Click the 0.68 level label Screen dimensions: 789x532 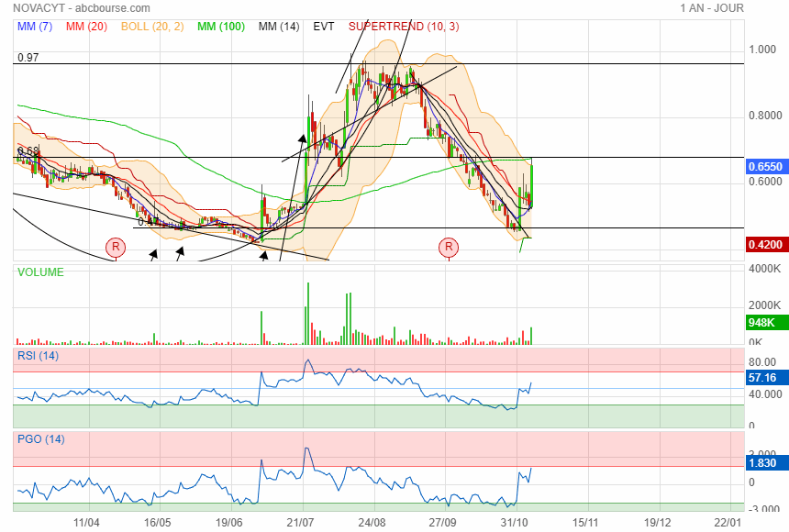click(28, 151)
